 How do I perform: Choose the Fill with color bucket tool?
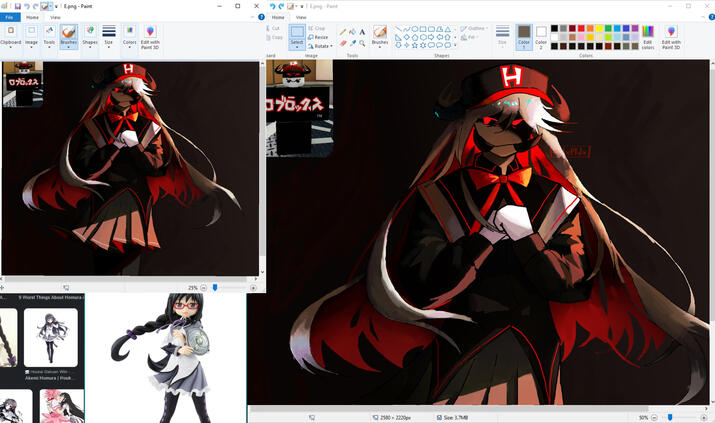coord(353,31)
